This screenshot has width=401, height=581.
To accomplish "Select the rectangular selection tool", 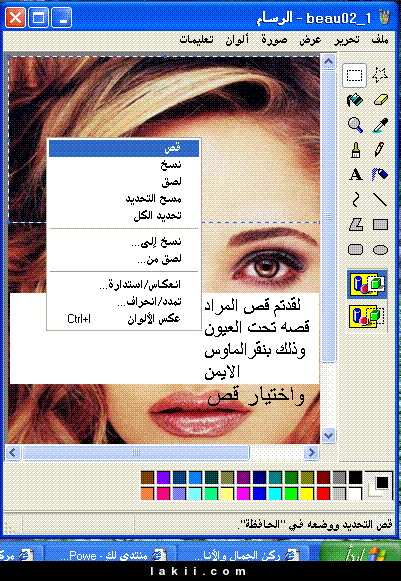I will 355,75.
